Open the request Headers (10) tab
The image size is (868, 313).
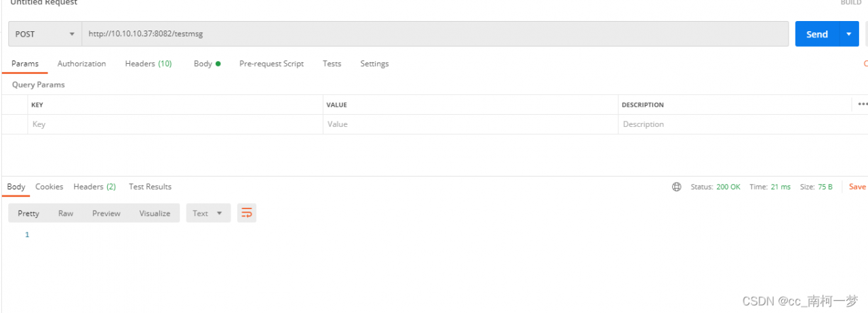(x=149, y=64)
